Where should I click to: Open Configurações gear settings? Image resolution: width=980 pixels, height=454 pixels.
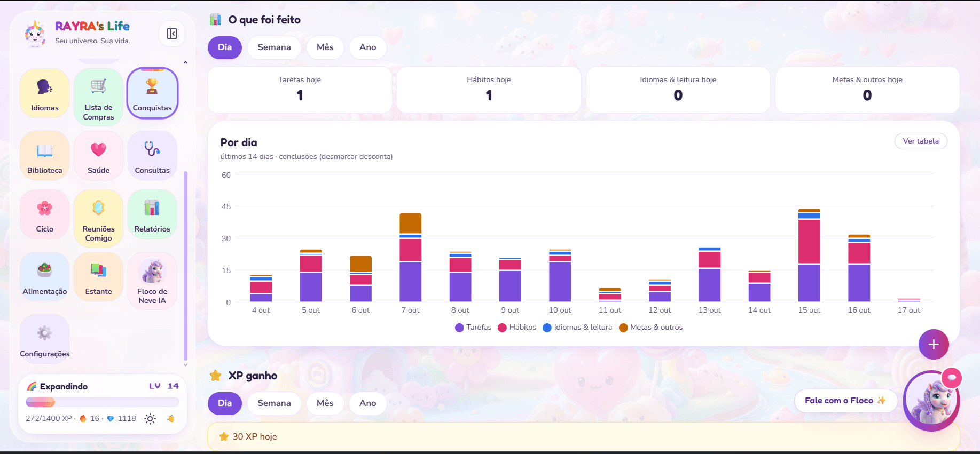[x=45, y=339]
